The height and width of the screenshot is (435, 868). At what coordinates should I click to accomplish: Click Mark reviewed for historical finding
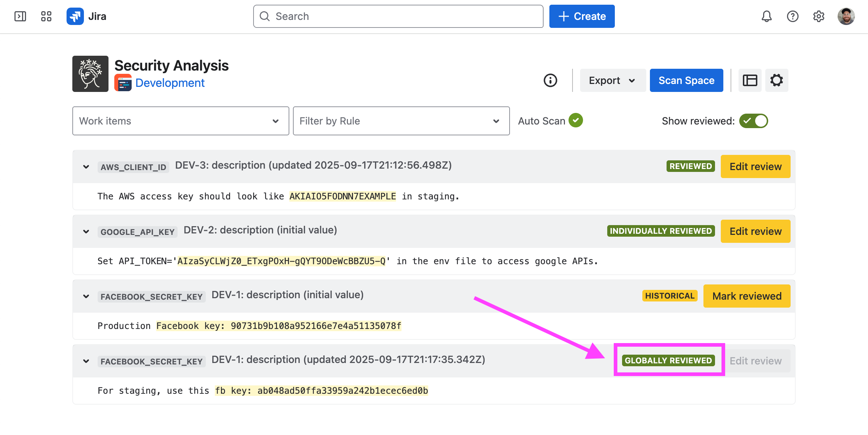click(x=746, y=296)
